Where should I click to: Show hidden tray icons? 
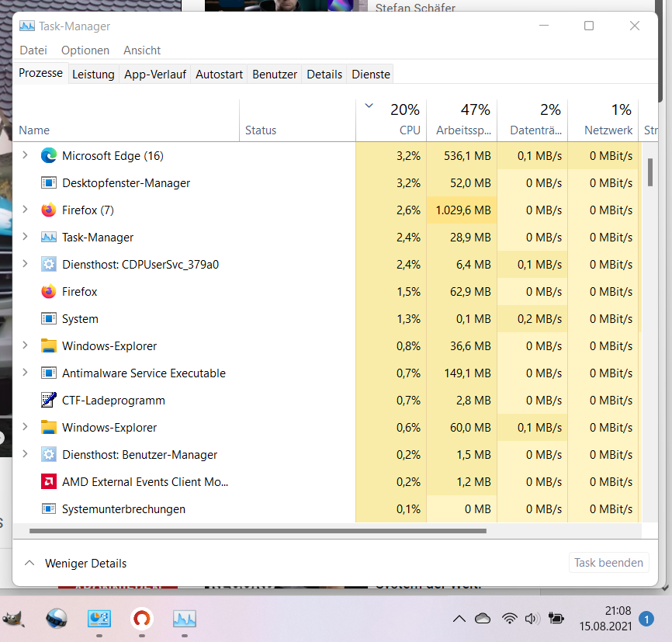coord(459,619)
